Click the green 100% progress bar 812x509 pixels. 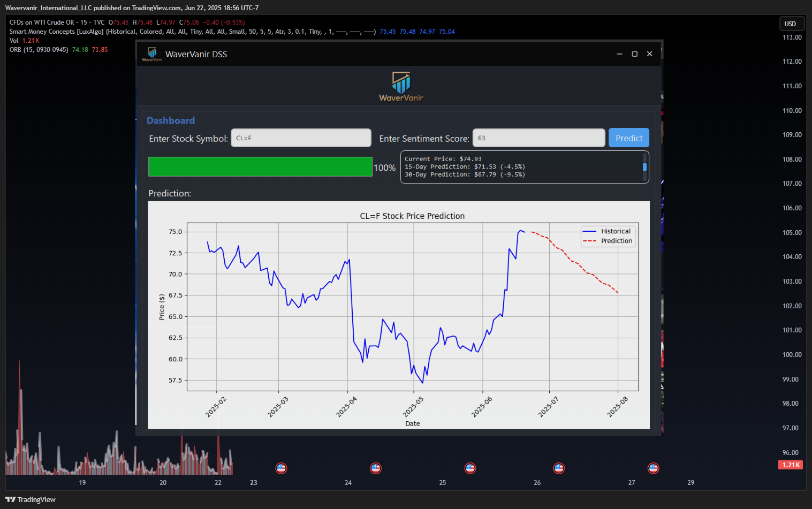click(260, 166)
